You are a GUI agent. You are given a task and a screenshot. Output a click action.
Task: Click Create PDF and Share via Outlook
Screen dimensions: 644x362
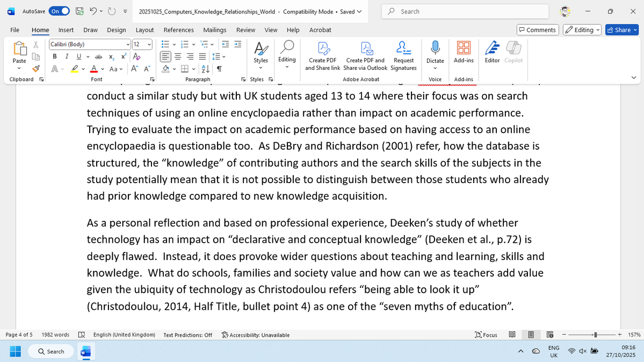click(x=365, y=56)
